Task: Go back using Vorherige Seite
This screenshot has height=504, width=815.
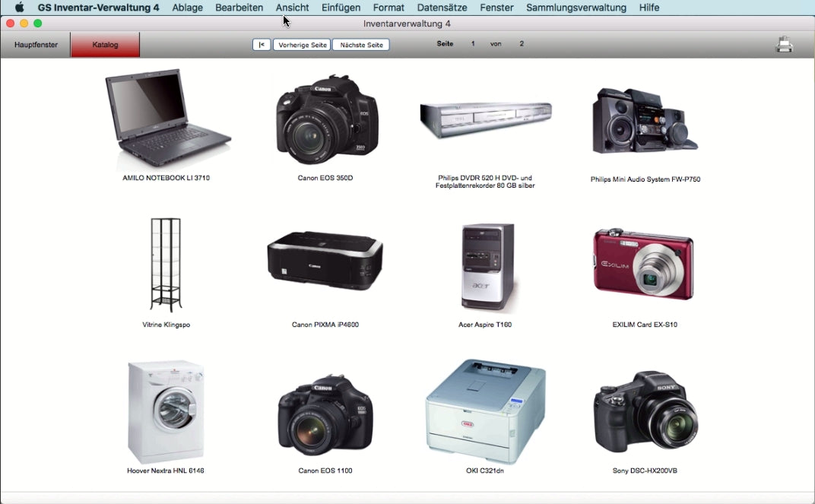Action: click(301, 44)
